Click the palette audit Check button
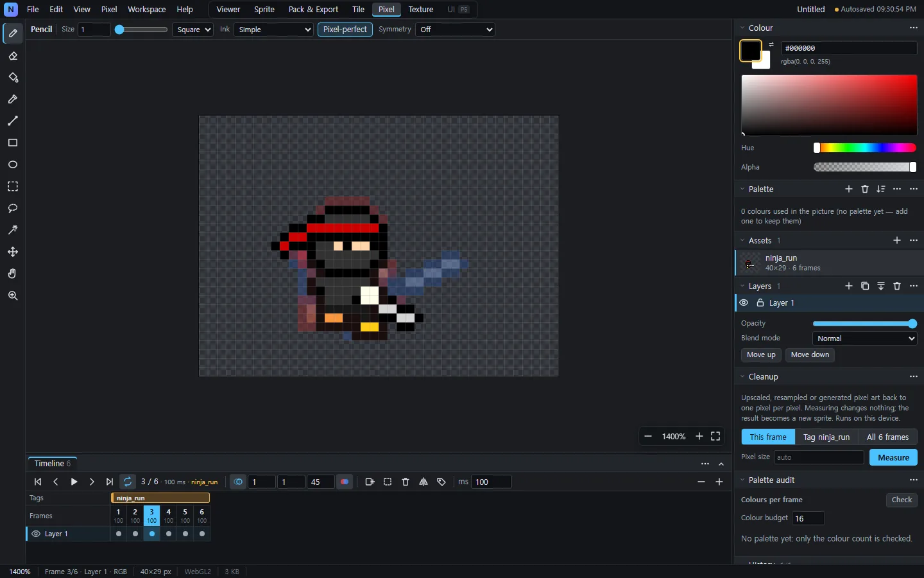This screenshot has height=578, width=924. pyautogui.click(x=902, y=500)
